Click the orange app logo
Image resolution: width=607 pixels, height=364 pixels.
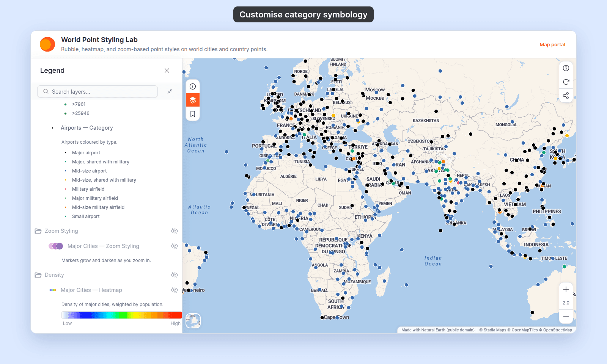click(x=47, y=44)
